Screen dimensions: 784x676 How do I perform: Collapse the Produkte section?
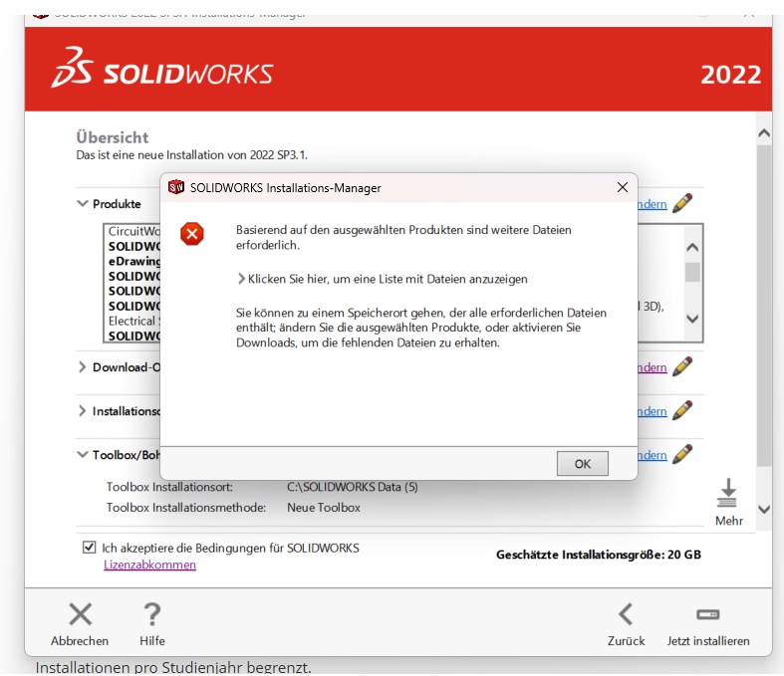pos(82,203)
